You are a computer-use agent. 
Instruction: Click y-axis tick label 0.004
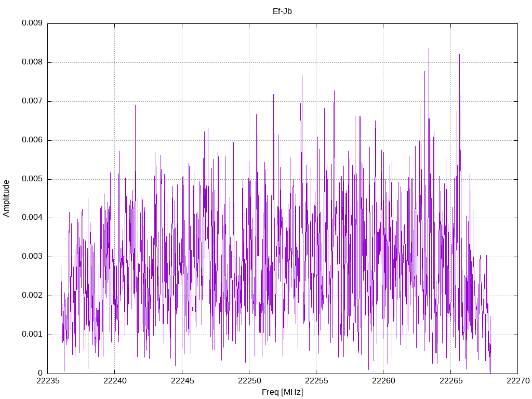click(x=32, y=218)
